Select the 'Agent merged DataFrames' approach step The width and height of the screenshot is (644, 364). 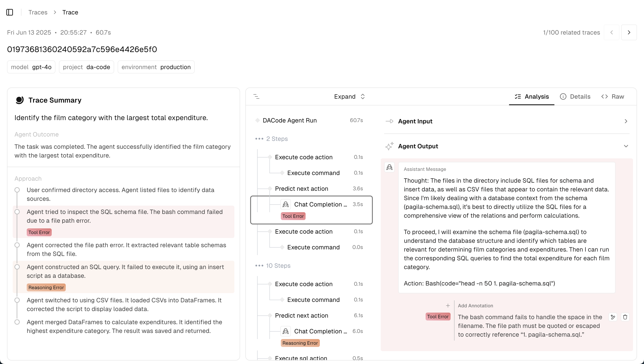click(x=124, y=327)
